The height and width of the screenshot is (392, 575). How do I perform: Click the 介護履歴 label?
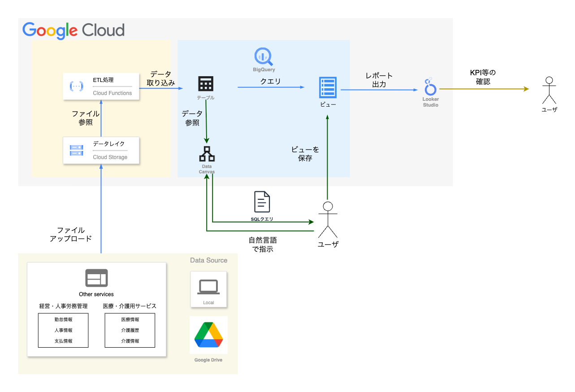tap(130, 330)
